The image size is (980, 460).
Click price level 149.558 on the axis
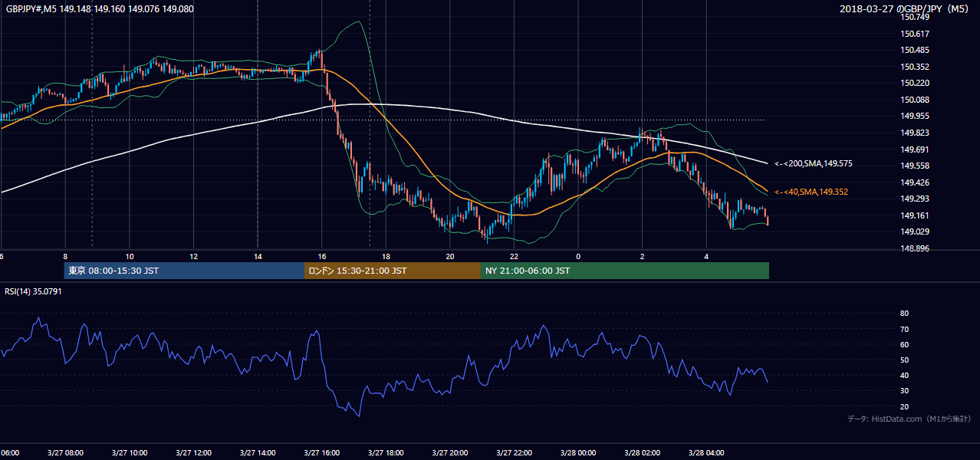coord(916,166)
